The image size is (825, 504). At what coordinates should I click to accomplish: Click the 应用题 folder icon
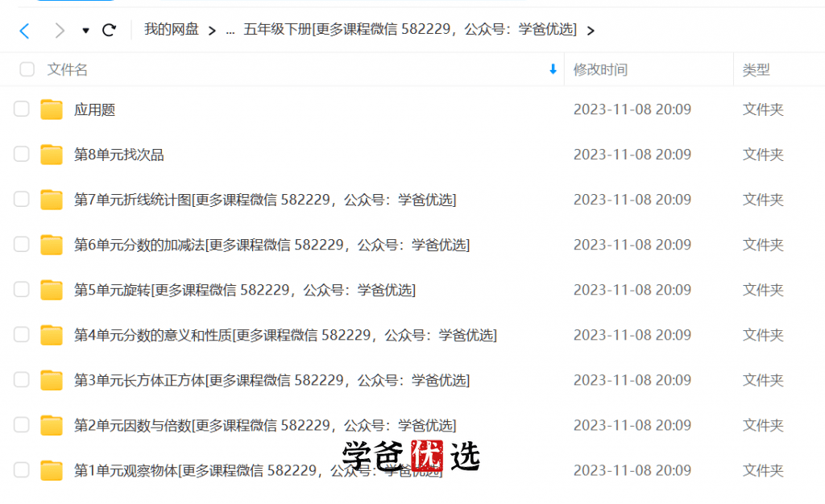coord(52,109)
